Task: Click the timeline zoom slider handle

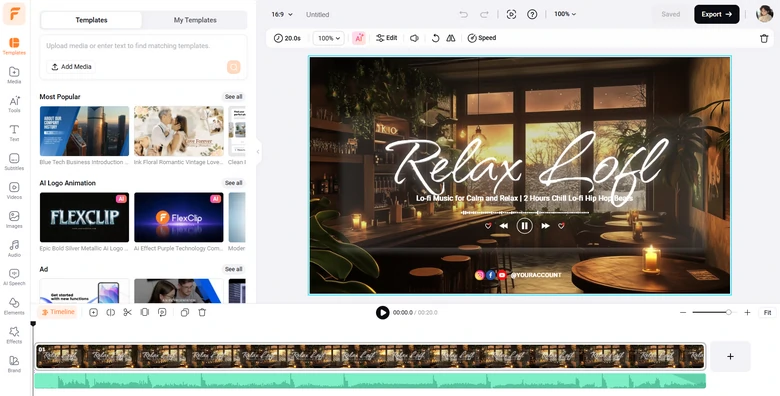Action: [x=728, y=312]
